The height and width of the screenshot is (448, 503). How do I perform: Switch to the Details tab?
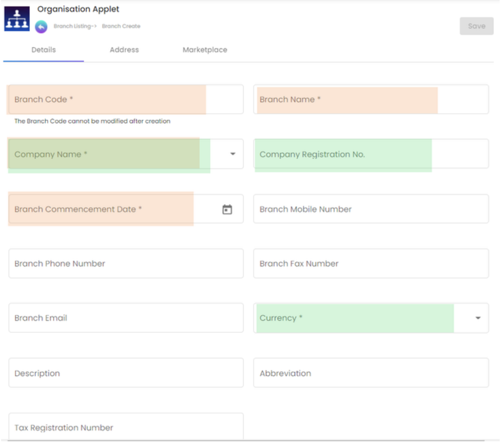pos(43,50)
